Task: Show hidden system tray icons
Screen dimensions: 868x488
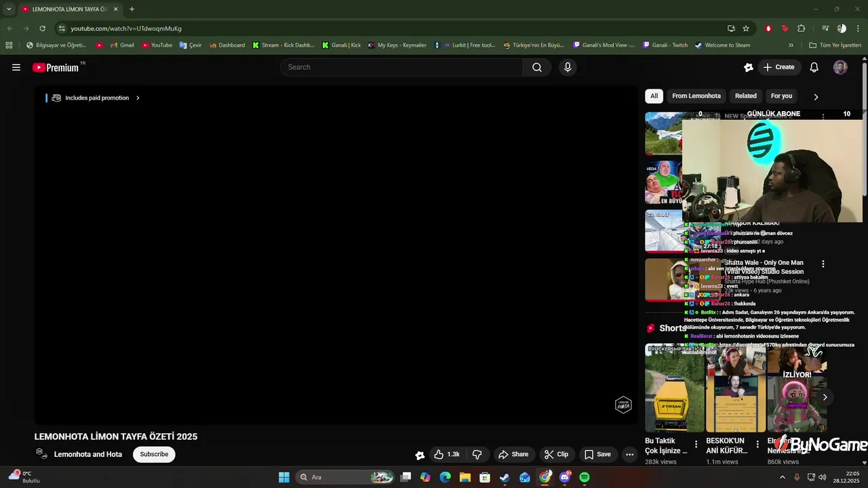Action: (783, 477)
